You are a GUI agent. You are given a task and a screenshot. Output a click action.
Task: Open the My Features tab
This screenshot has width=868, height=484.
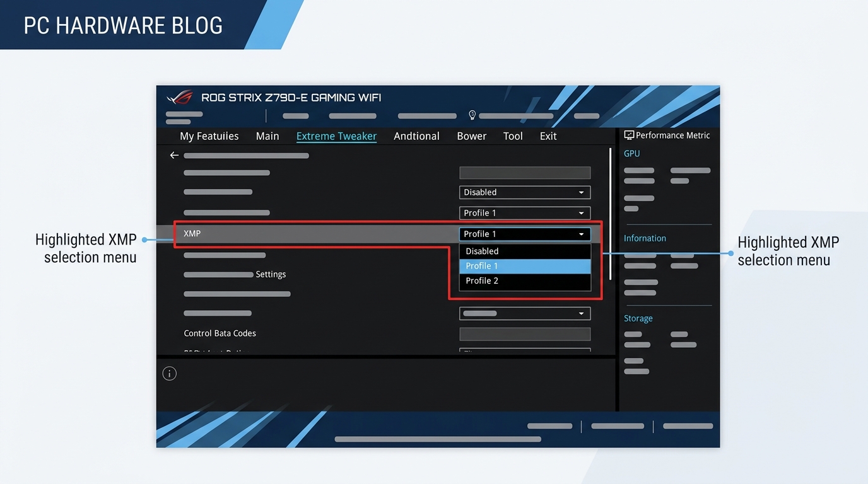(x=209, y=136)
